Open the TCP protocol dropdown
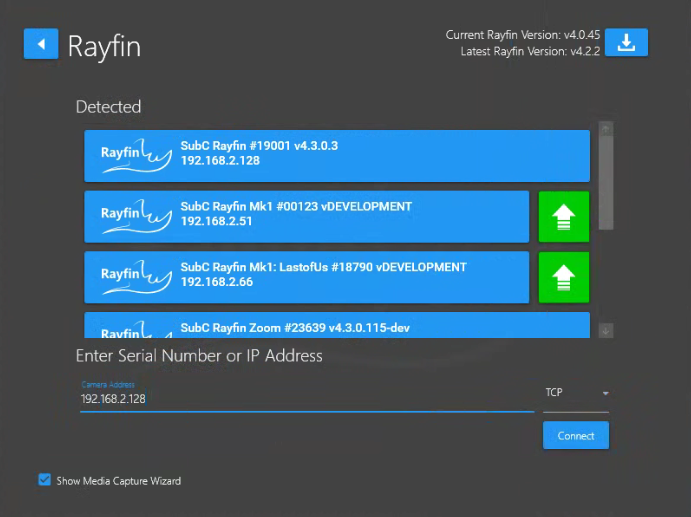Viewport: 691px width, 517px height. click(576, 393)
